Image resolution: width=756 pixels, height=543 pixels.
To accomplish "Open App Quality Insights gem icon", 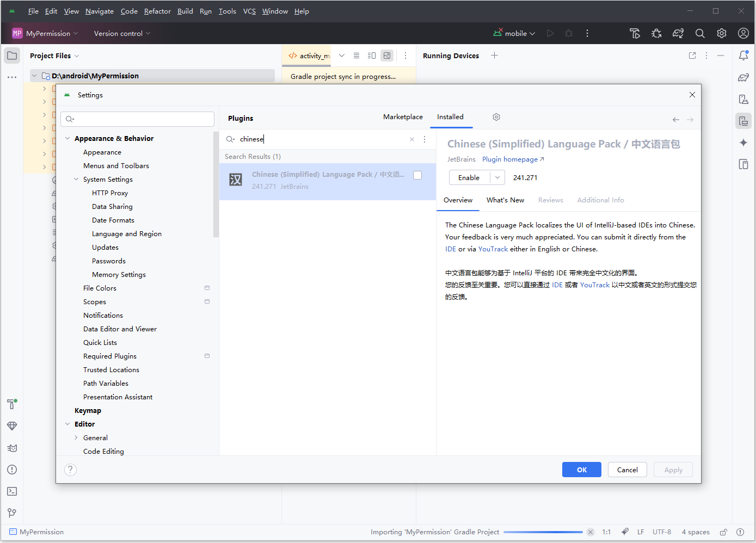I will tap(12, 426).
